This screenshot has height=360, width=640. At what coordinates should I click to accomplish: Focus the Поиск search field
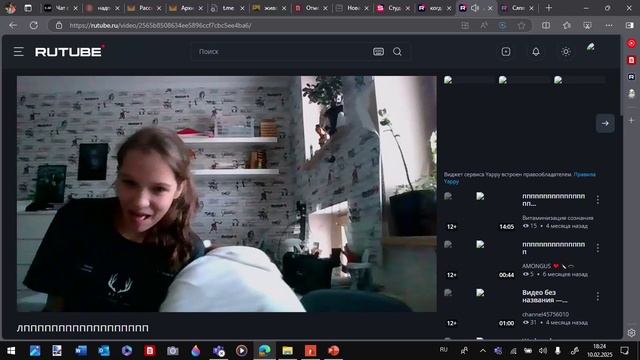tap(282, 52)
